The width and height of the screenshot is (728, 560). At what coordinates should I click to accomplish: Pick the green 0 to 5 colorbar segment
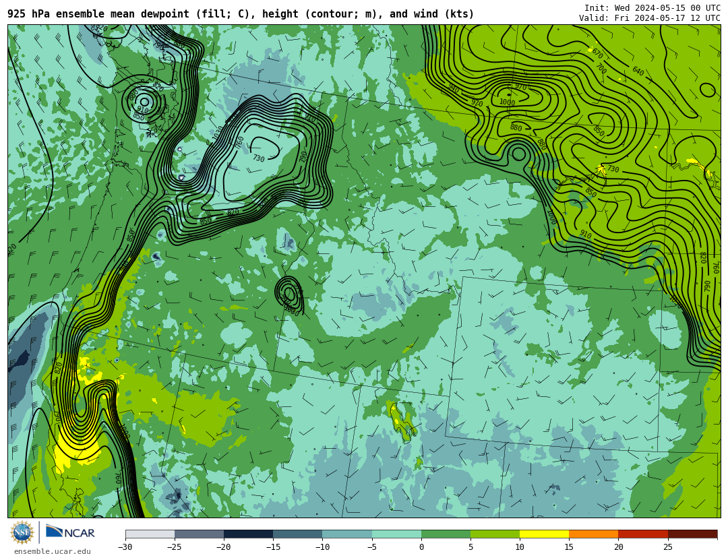pyautogui.click(x=446, y=534)
